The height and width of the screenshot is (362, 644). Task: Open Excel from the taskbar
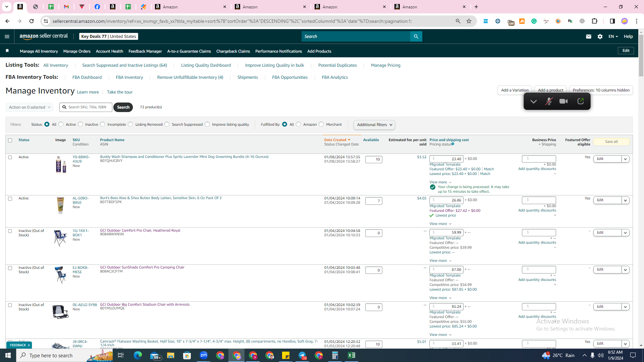click(352, 355)
